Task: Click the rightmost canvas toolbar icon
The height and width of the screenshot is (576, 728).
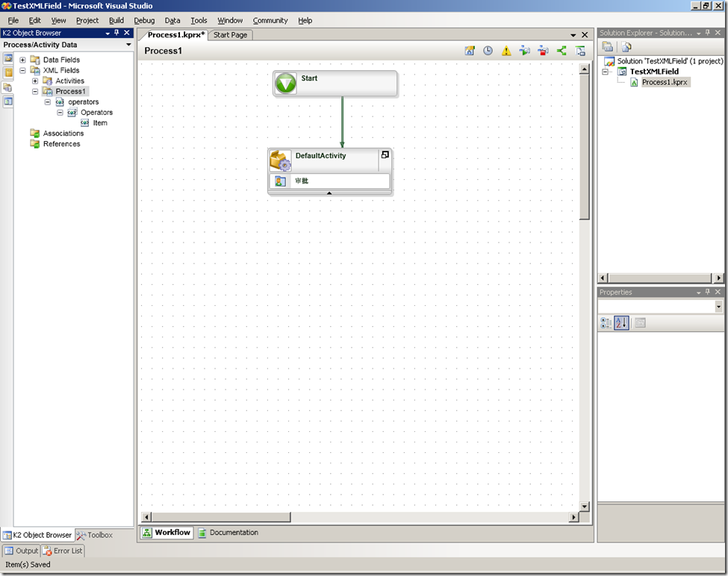Action: point(580,51)
